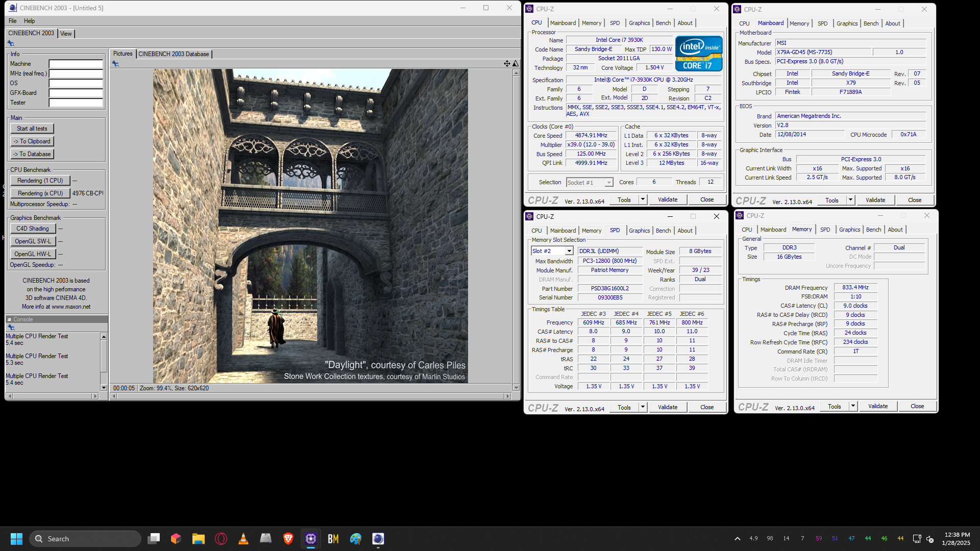
Task: Click the Tester input field
Action: pos(76,103)
